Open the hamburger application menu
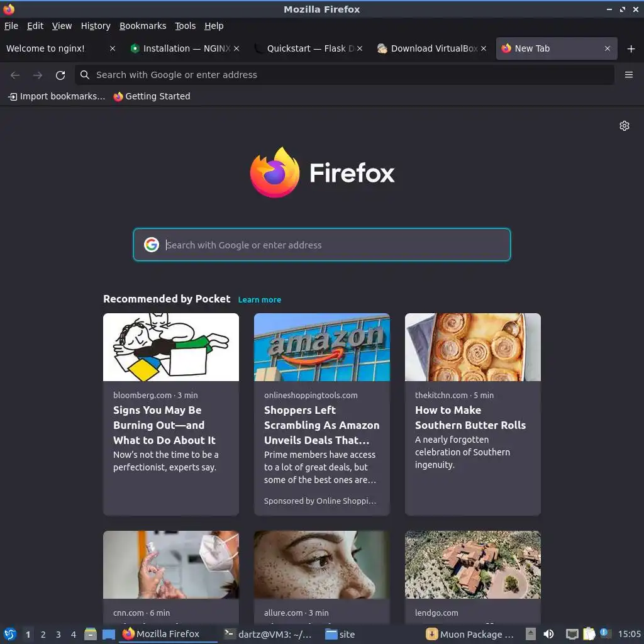644x644 pixels. 628,75
